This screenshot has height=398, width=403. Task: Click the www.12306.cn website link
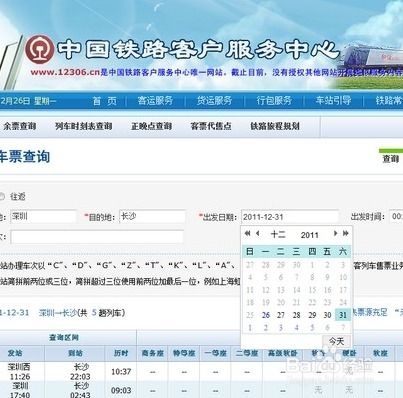tap(65, 72)
